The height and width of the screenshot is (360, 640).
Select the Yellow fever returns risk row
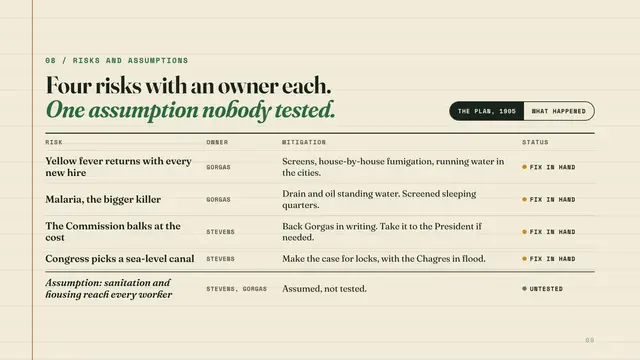click(320, 167)
